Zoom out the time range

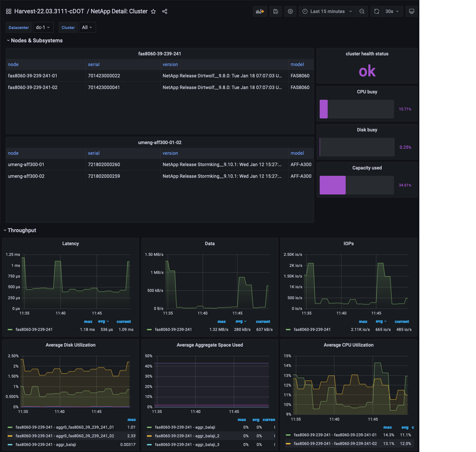click(x=362, y=11)
